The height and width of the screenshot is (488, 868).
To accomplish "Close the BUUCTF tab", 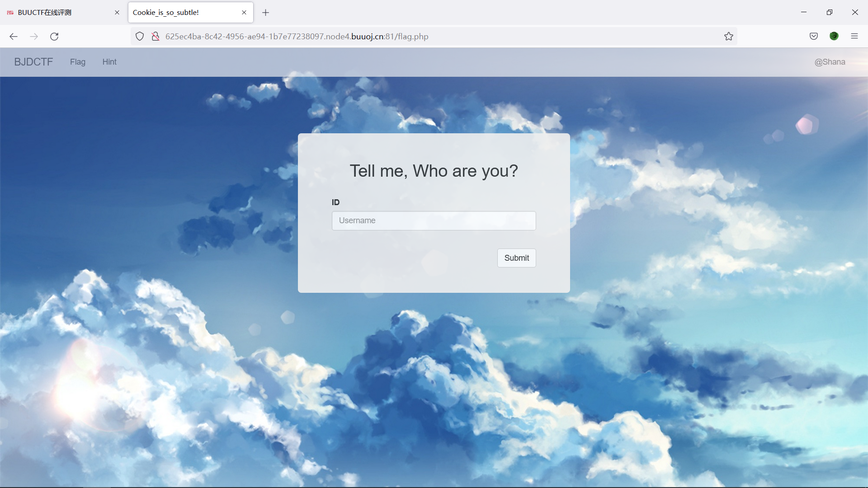I will tap(117, 13).
